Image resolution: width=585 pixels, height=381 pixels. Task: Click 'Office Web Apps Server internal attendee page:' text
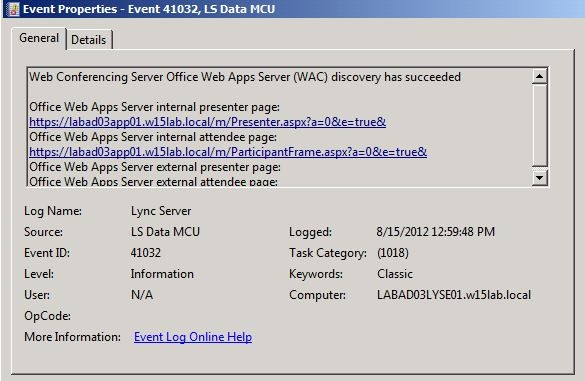[x=153, y=137]
